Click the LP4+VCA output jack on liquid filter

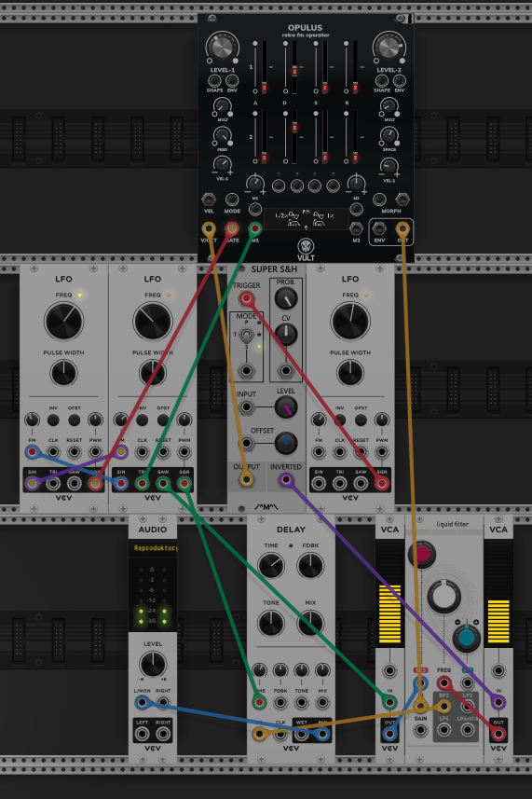coord(468,730)
